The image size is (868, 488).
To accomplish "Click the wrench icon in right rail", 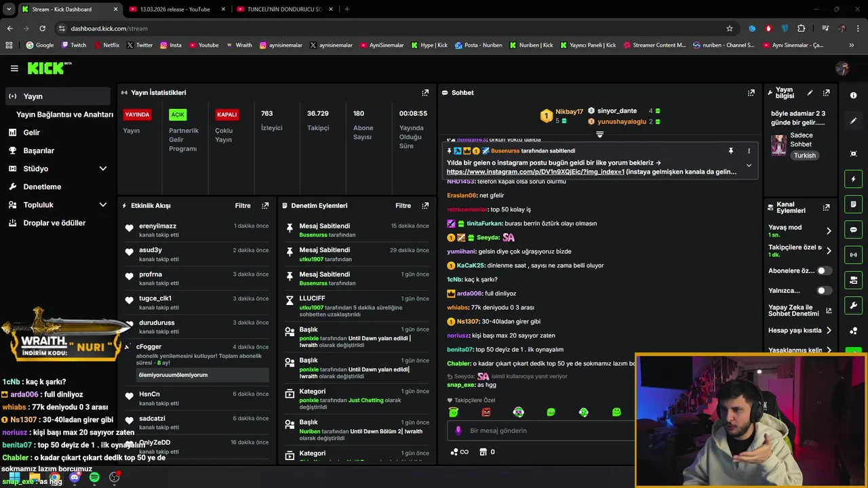I will 853,305.
